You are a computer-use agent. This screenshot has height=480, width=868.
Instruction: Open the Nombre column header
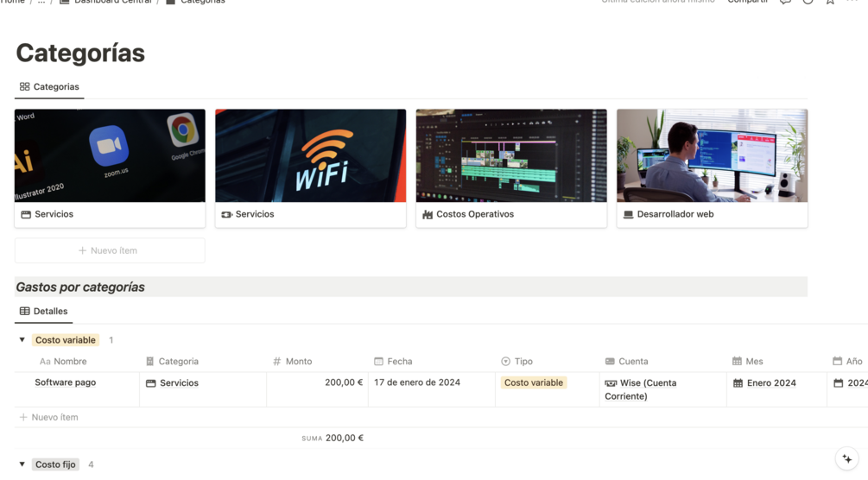click(x=63, y=362)
